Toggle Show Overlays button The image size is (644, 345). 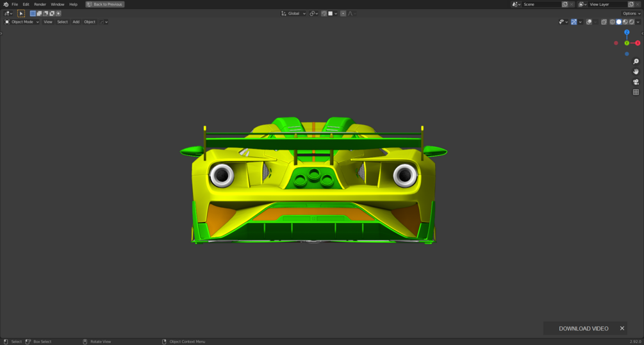point(589,22)
